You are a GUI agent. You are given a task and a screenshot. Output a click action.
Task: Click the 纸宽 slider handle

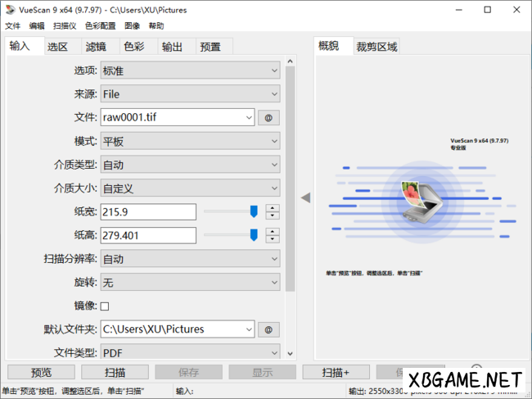point(254,211)
